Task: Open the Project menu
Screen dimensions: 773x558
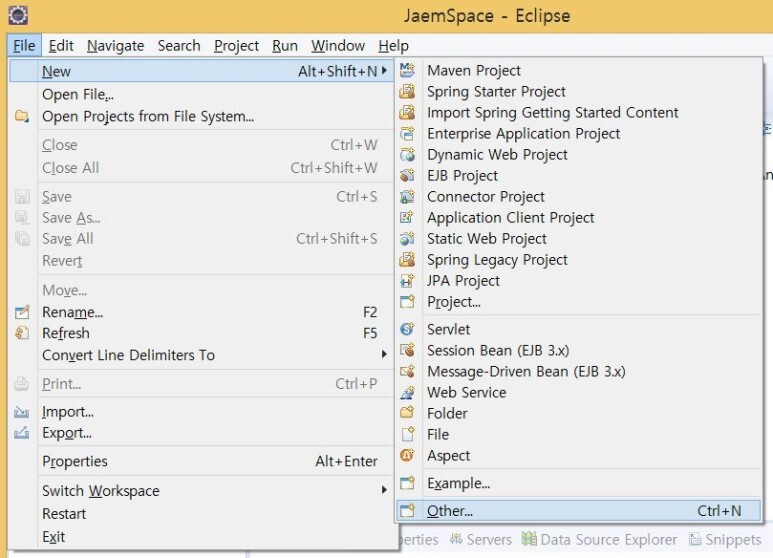Action: [236, 46]
